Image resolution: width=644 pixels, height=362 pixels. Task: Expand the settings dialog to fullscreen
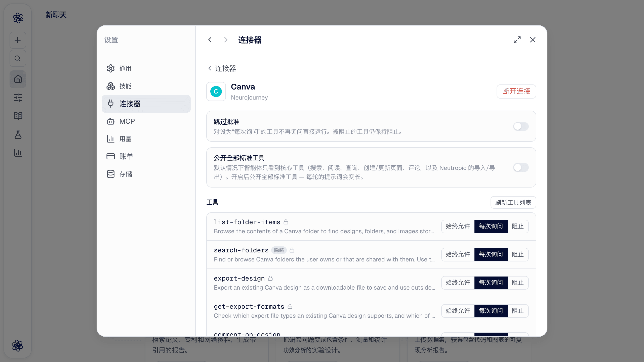click(x=517, y=40)
